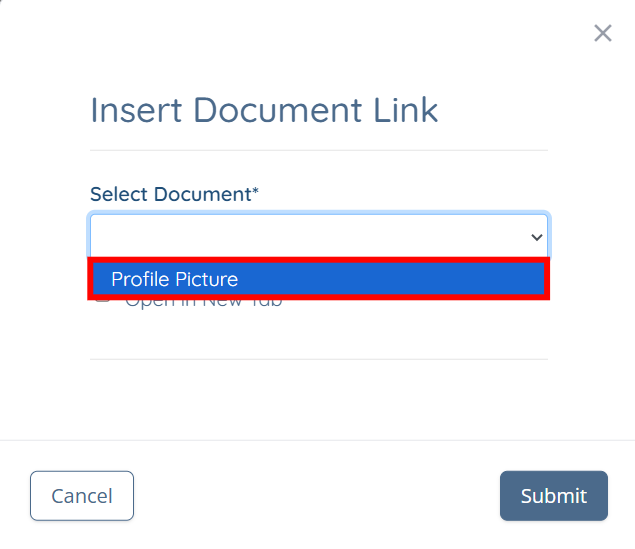Select the highlighted Profile Picture option
The image size is (635, 549).
(x=318, y=279)
